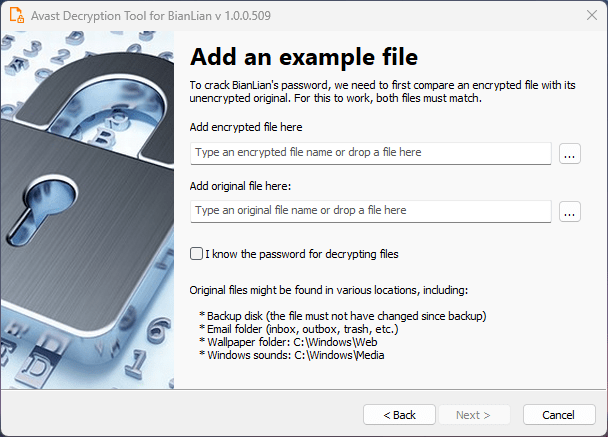The image size is (608, 437).
Task: Browse for the encrypted file with ellipsis button
Action: click(570, 153)
